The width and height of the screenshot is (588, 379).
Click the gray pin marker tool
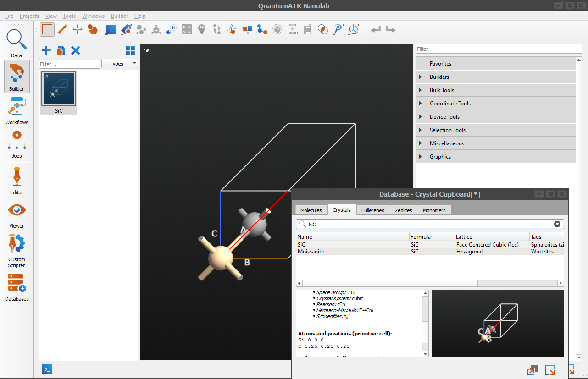(202, 29)
